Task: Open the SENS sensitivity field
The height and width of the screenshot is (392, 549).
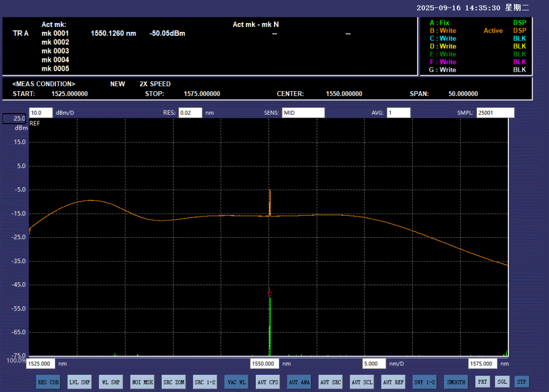Action: pyautogui.click(x=303, y=113)
